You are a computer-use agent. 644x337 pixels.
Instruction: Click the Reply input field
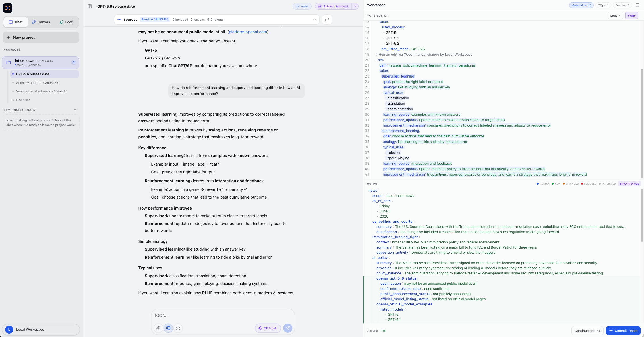click(x=223, y=315)
